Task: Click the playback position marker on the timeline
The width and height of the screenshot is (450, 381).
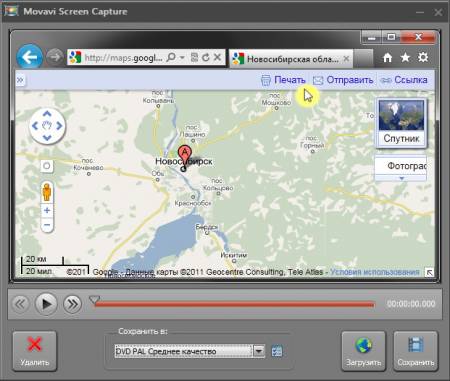Action: (x=94, y=300)
